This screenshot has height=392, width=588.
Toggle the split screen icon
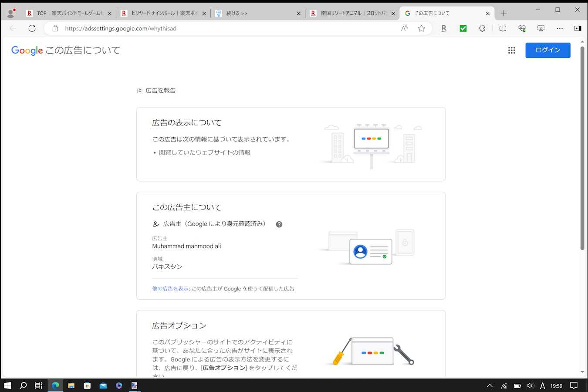[503, 28]
